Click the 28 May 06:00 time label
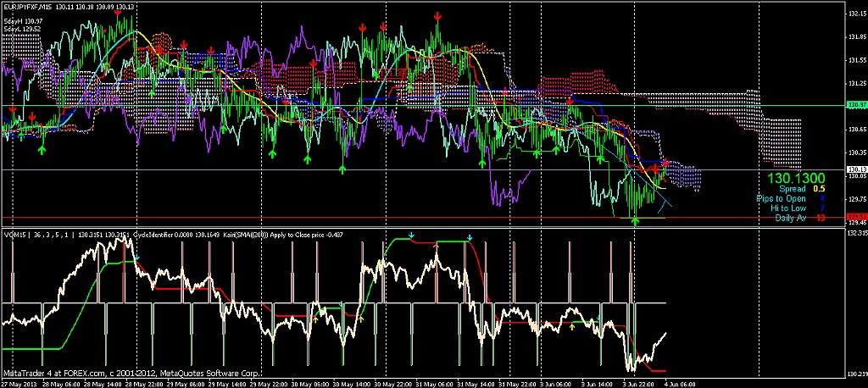Image resolution: width=868 pixels, height=388 pixels. coord(60,384)
